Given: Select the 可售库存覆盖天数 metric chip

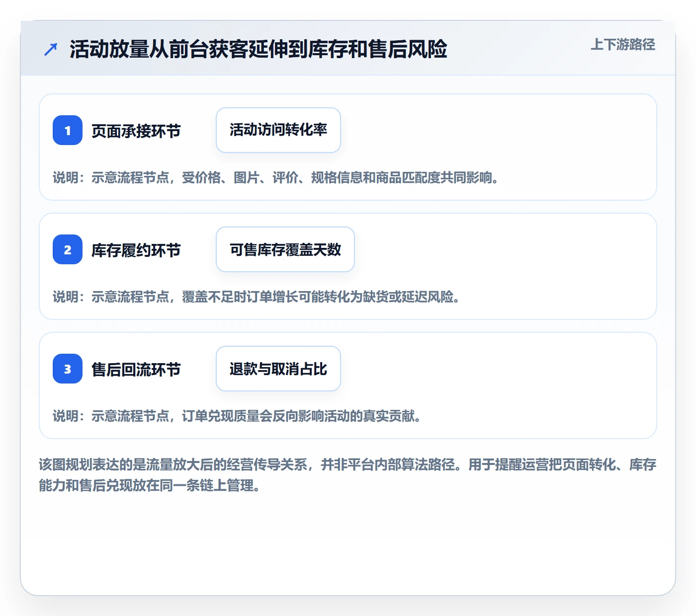Looking at the screenshot, I should click(x=285, y=249).
